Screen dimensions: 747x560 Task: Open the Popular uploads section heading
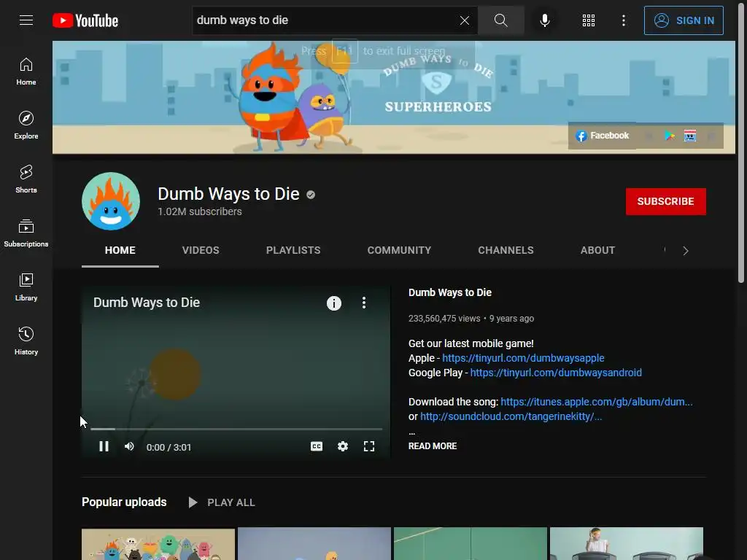(x=124, y=502)
